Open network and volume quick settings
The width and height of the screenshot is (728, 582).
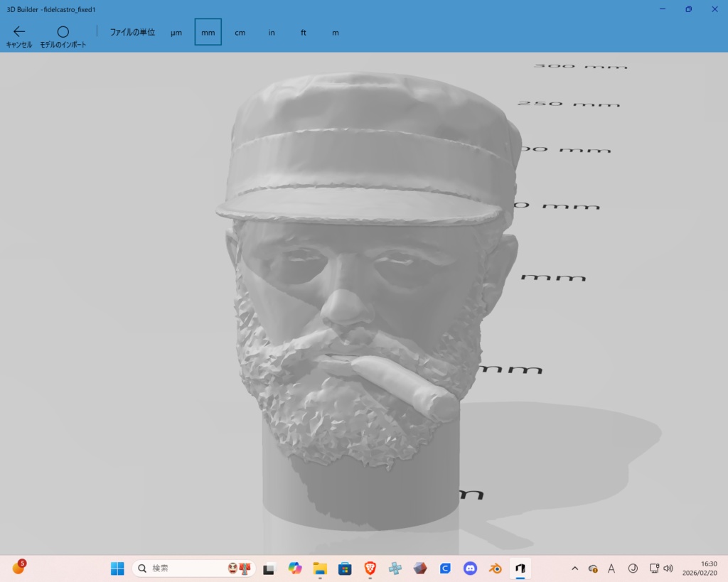pos(661,568)
